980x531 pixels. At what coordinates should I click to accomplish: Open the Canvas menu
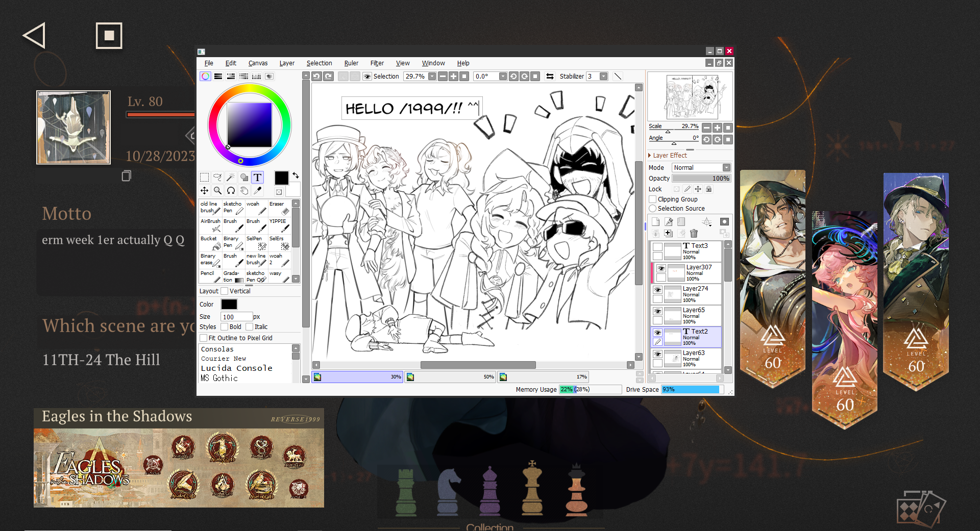tap(258, 63)
